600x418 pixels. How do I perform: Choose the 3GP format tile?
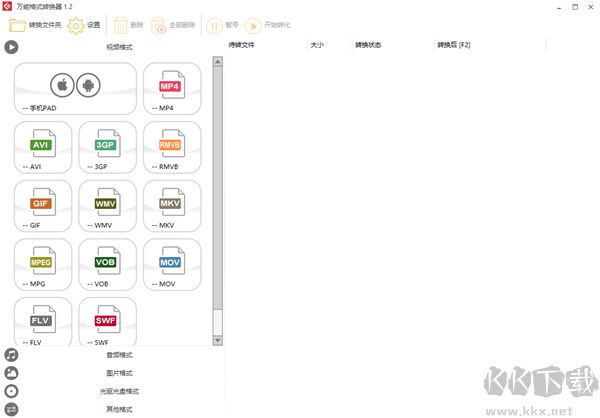click(x=108, y=147)
